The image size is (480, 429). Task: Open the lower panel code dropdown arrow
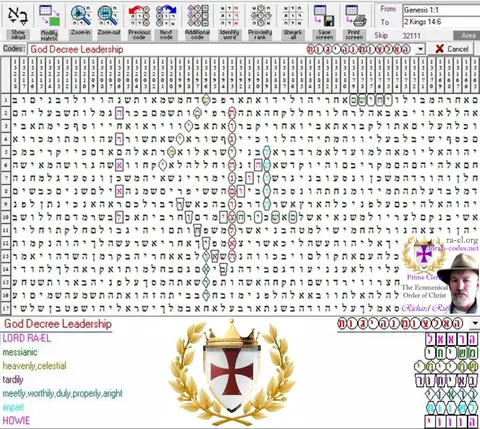click(x=475, y=323)
